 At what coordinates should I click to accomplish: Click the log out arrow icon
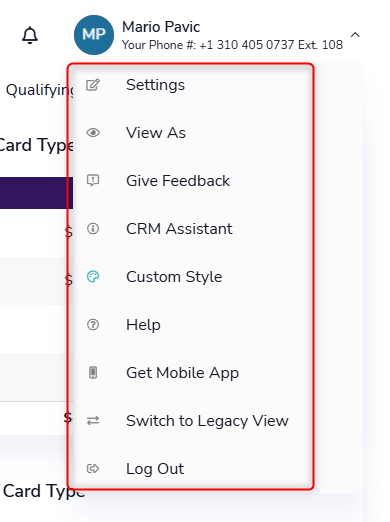click(x=93, y=469)
